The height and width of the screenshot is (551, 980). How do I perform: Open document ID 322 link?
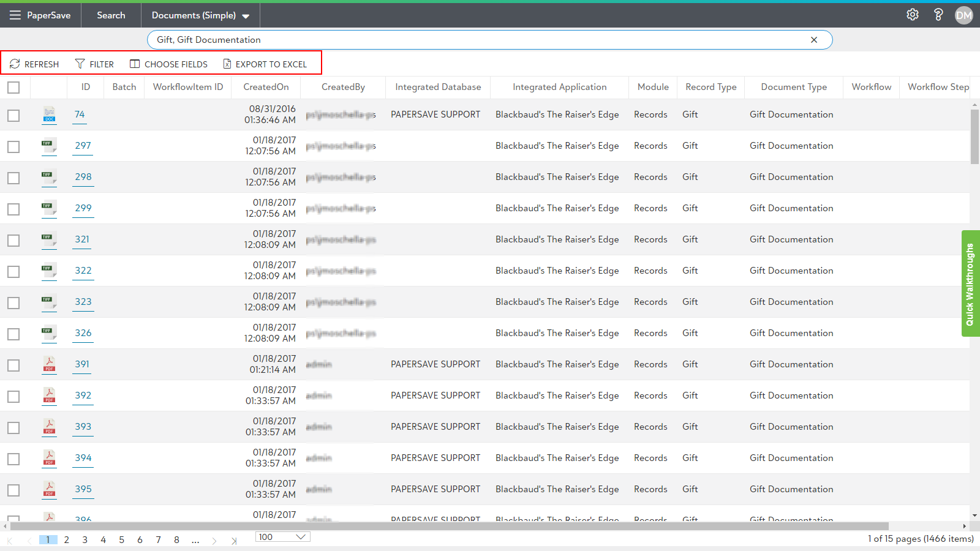tap(83, 271)
